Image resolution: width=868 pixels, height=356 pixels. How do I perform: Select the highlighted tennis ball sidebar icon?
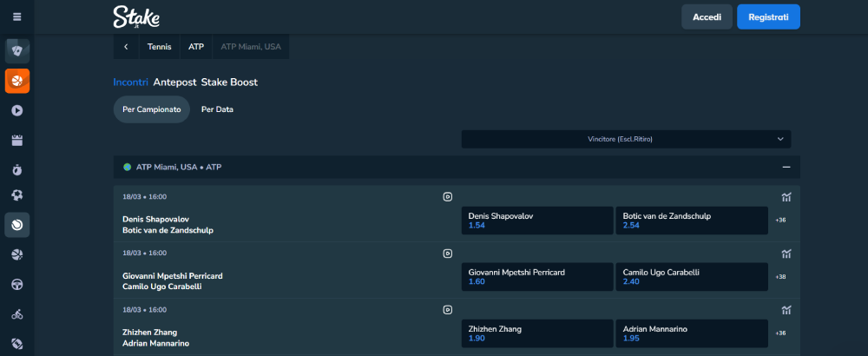point(17,225)
